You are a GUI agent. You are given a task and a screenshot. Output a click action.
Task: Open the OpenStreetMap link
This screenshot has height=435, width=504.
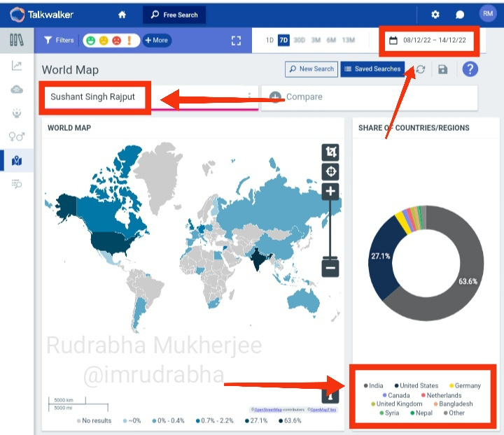point(268,410)
